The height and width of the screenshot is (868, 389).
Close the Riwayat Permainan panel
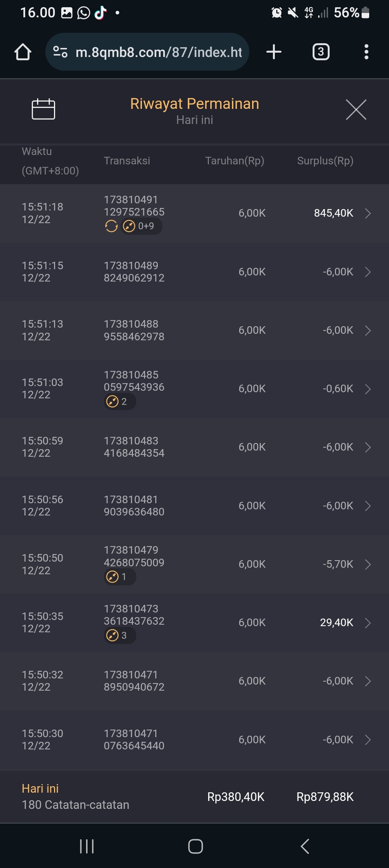(356, 110)
